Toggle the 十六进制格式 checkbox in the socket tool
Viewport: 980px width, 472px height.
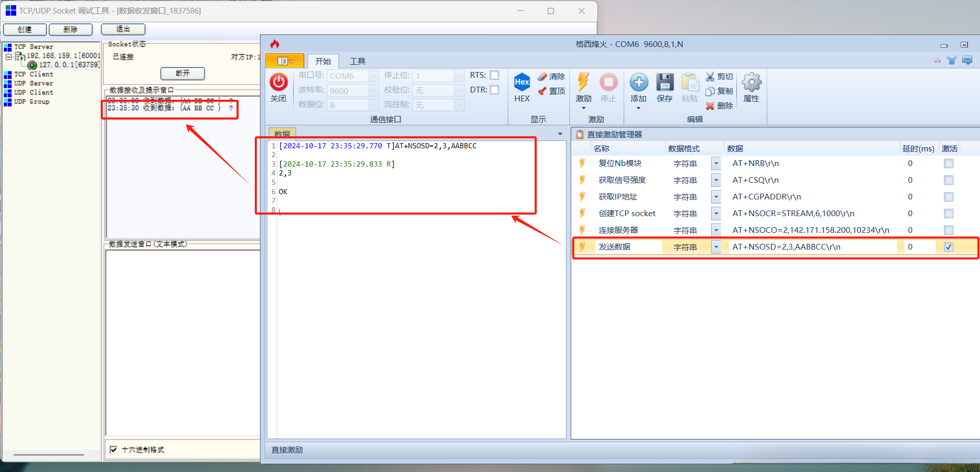(x=113, y=450)
